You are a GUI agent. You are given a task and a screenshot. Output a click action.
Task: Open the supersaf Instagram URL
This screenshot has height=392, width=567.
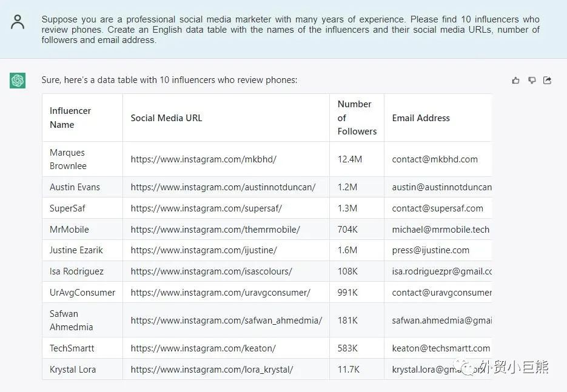coord(206,208)
